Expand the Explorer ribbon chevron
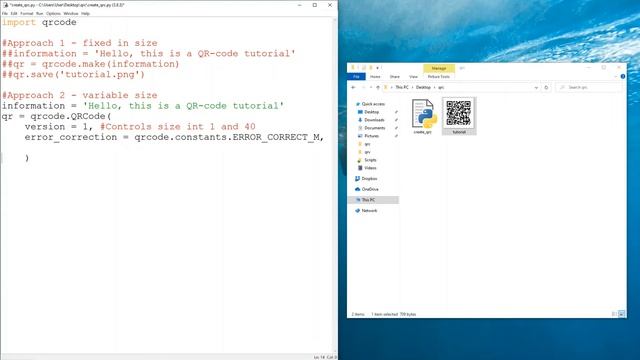The image size is (640, 360). (x=616, y=76)
